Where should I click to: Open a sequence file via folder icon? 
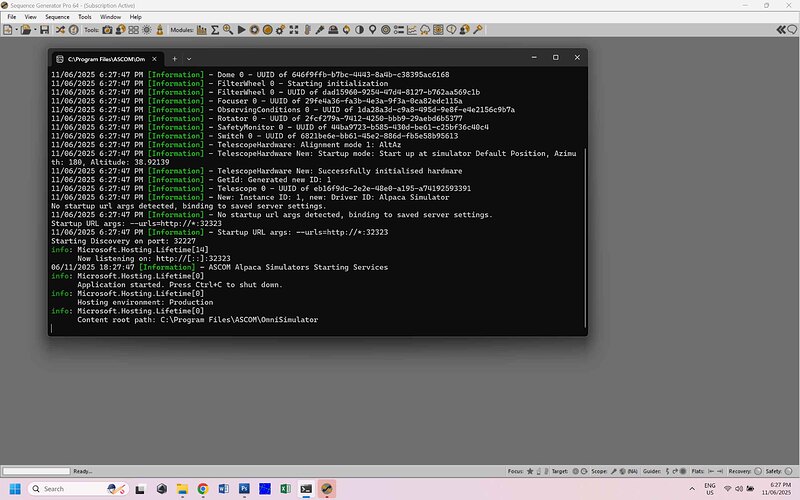point(26,30)
